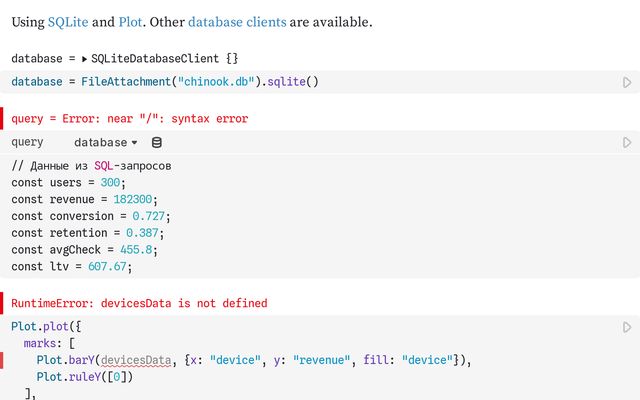Open the SQLite link
The width and height of the screenshot is (640, 400).
click(68, 21)
